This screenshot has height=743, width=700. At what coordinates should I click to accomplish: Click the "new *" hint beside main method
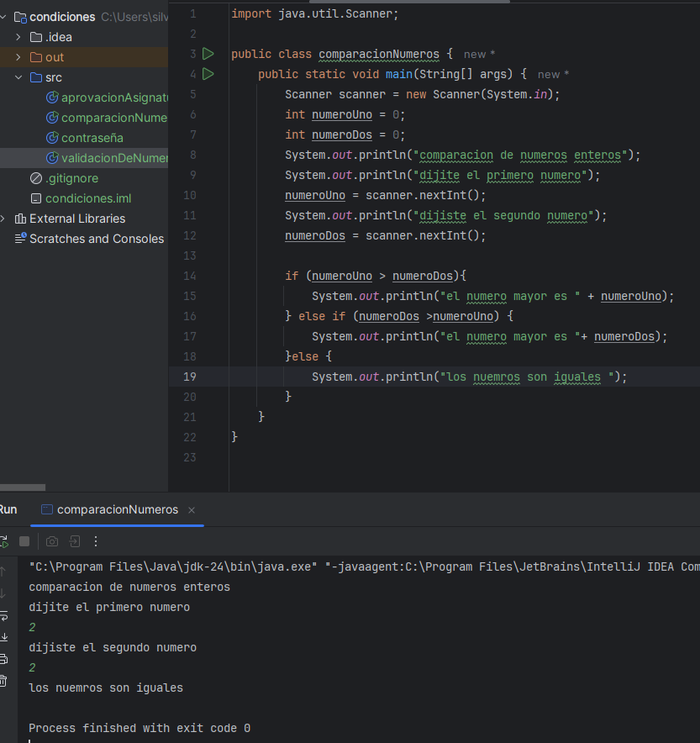point(553,75)
